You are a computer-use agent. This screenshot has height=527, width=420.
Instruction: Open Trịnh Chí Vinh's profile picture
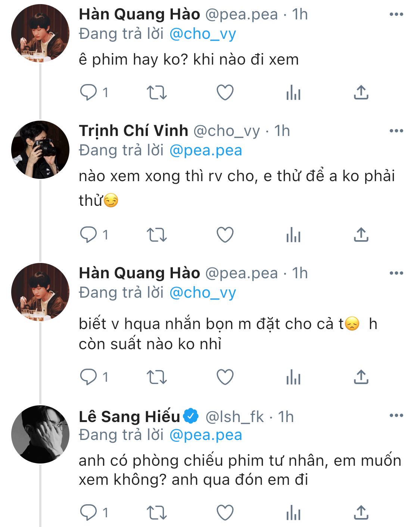40,150
